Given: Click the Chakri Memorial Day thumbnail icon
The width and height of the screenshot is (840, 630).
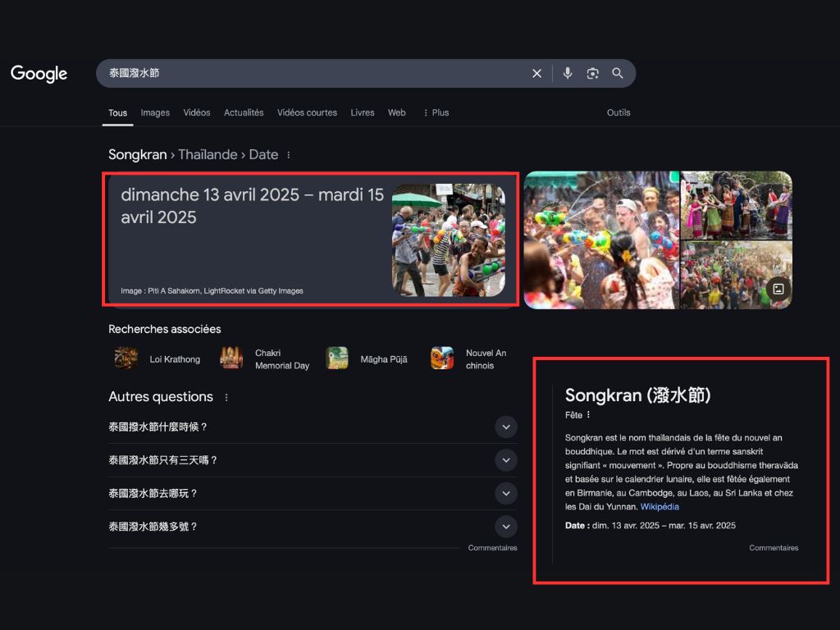Looking at the screenshot, I should click(231, 358).
